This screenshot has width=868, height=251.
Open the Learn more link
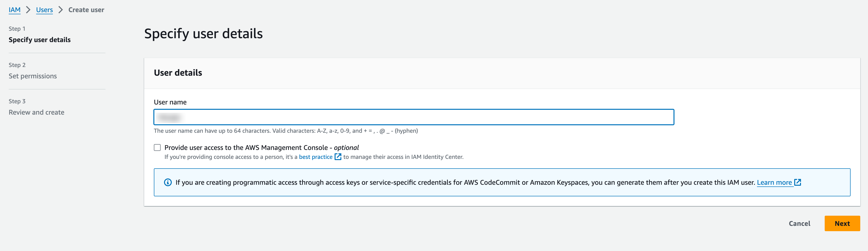pyautogui.click(x=774, y=182)
